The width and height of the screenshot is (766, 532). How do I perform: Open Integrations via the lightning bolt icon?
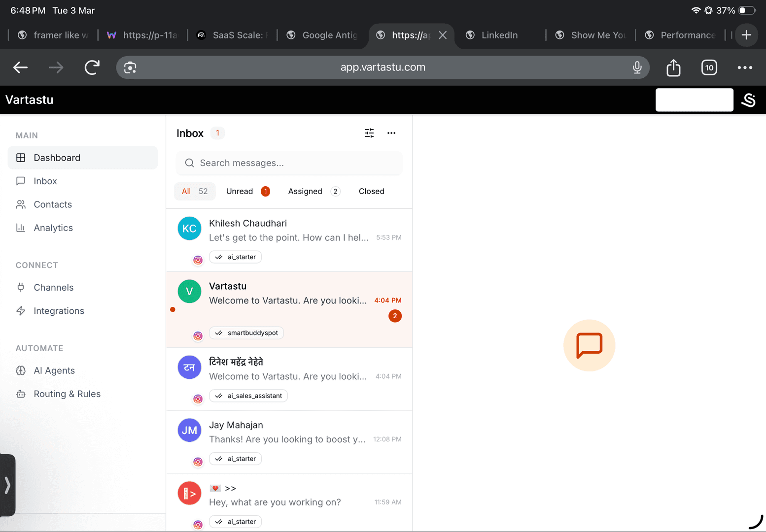(x=20, y=311)
